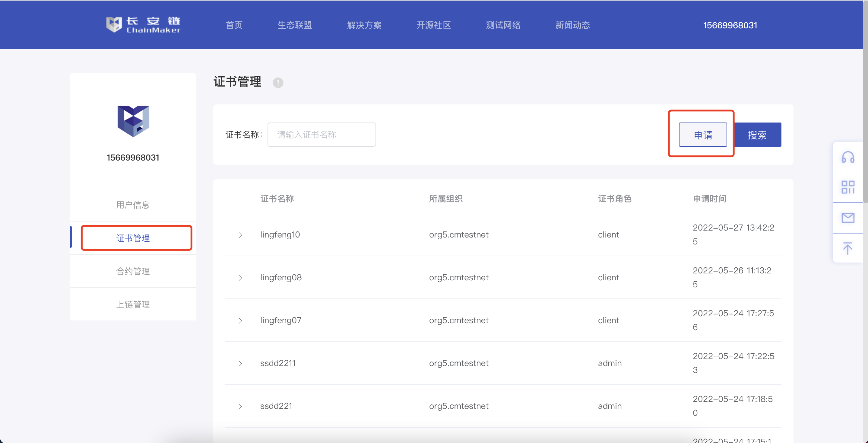This screenshot has height=443, width=868.
Task: Focus the 证书名称 input field
Action: tap(322, 135)
